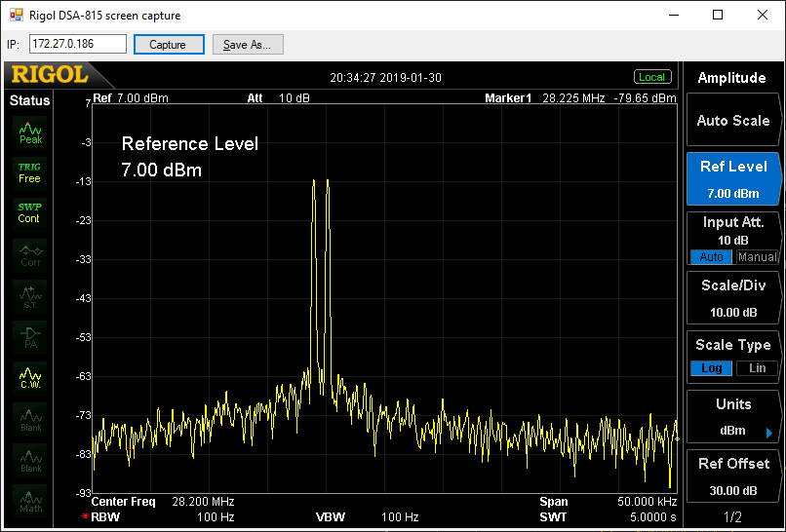Click the timestamp 20:34:27 2019-01-30
This screenshot has width=786, height=532.
coord(385,78)
